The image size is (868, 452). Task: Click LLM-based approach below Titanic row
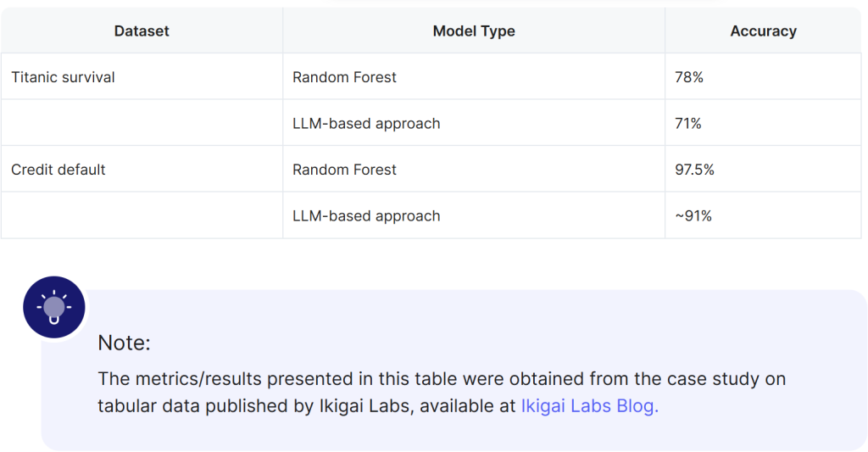366,124
